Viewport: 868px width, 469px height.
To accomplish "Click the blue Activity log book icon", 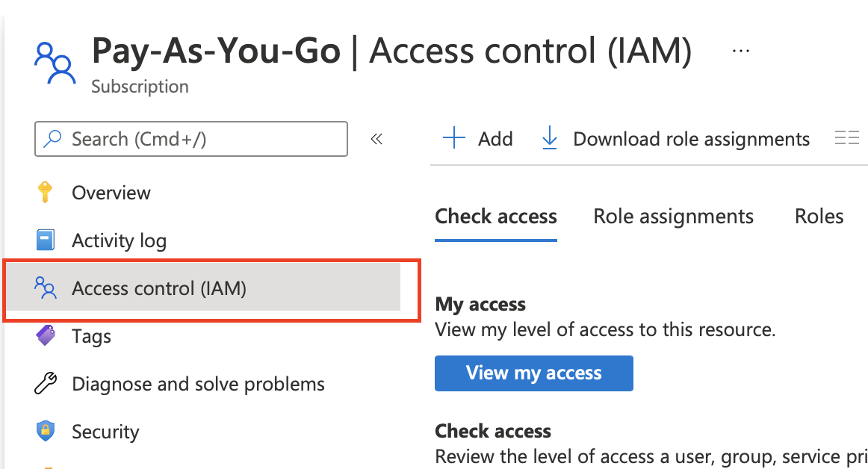I will (x=46, y=240).
